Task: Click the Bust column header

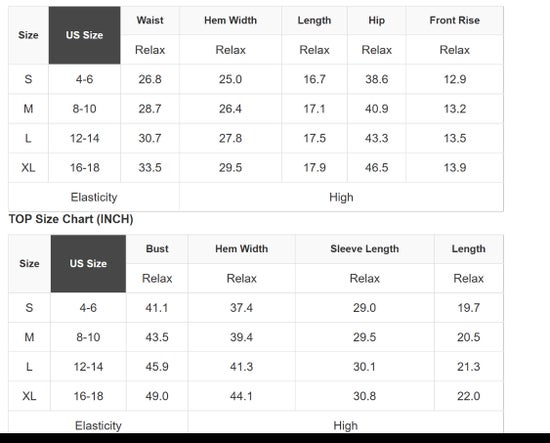Action: (157, 249)
